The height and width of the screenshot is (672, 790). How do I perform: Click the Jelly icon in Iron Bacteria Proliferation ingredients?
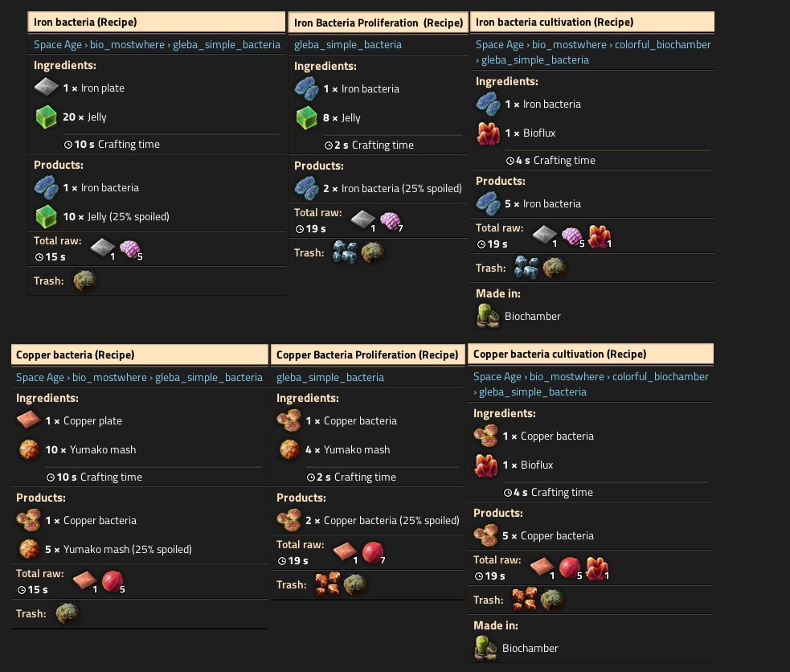pos(306,118)
